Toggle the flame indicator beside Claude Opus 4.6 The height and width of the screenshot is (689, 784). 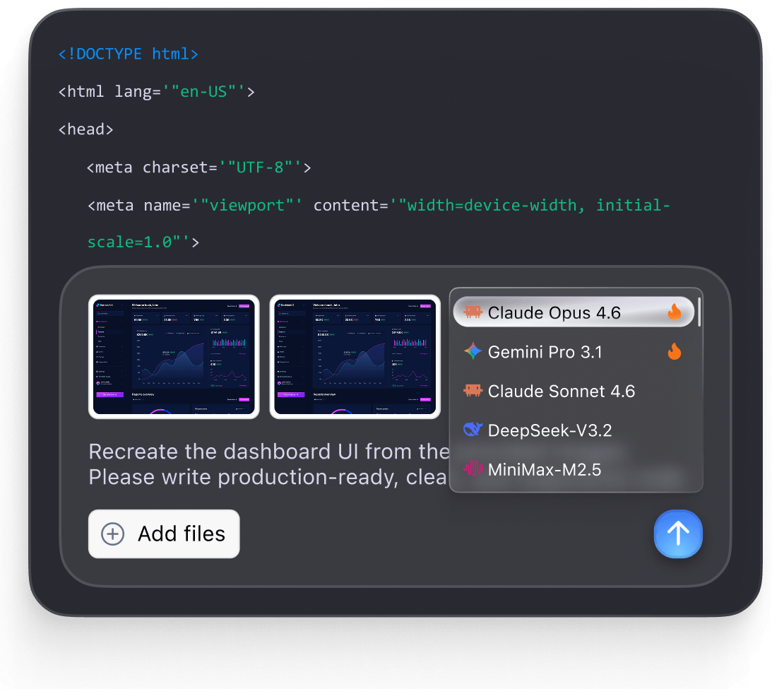(x=674, y=312)
